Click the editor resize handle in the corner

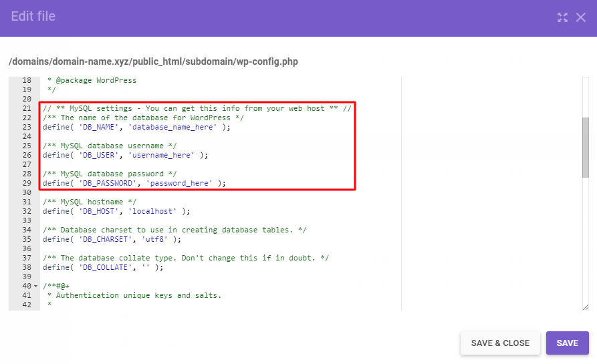coord(586,307)
